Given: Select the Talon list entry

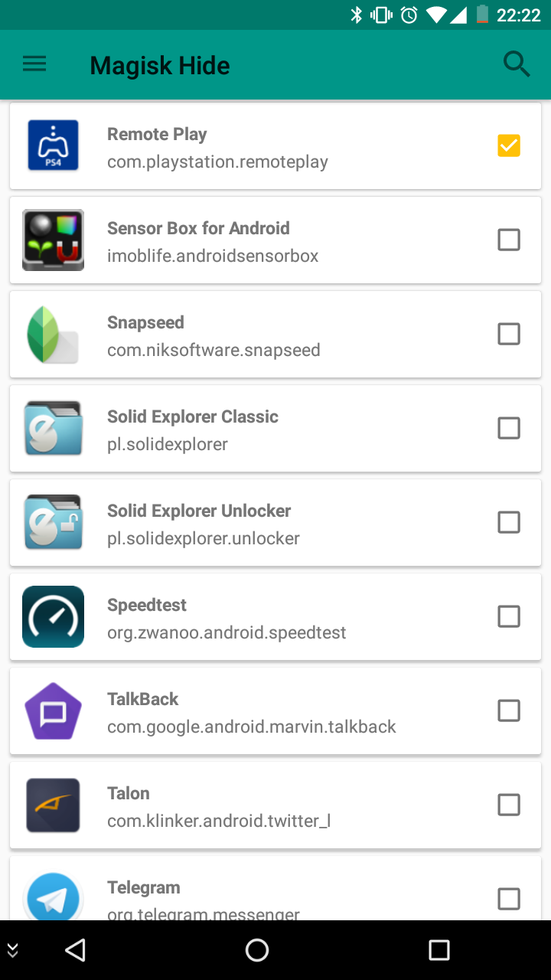Looking at the screenshot, I should [275, 805].
